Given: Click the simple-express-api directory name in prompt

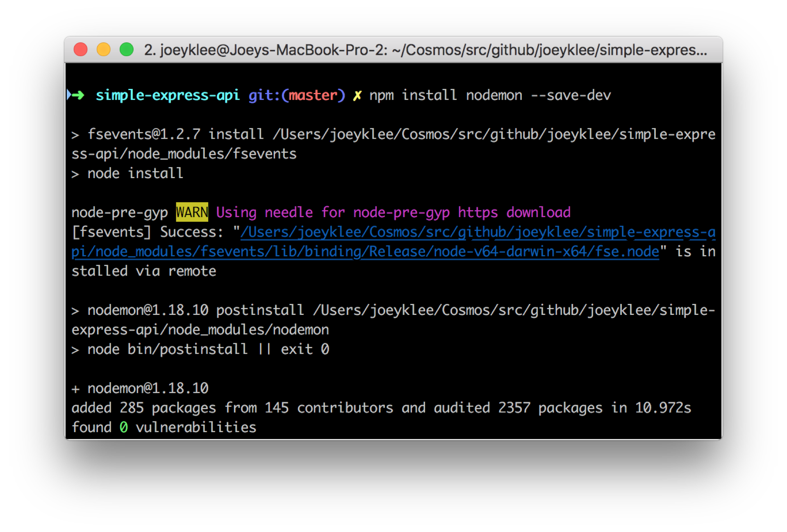Looking at the screenshot, I should 167,95.
